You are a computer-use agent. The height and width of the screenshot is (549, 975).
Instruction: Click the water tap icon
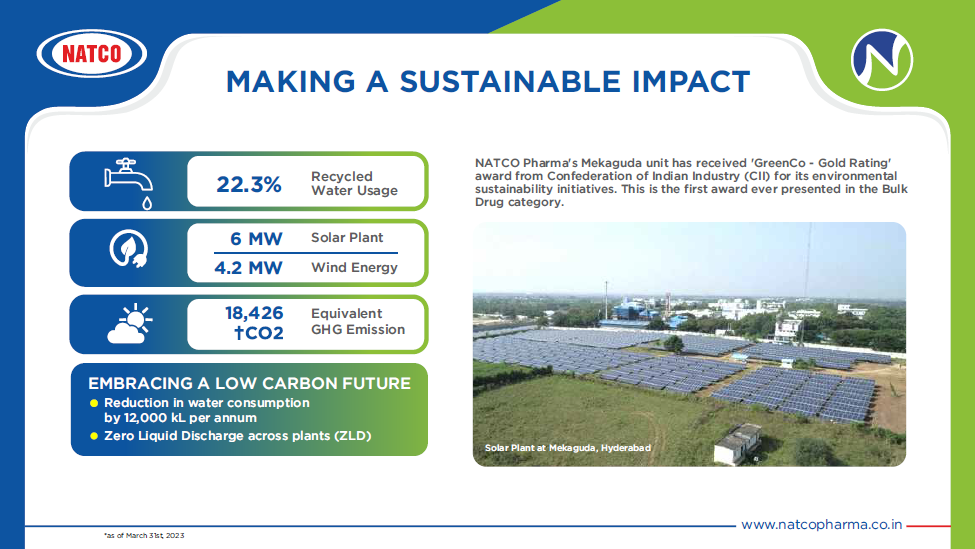(x=129, y=183)
